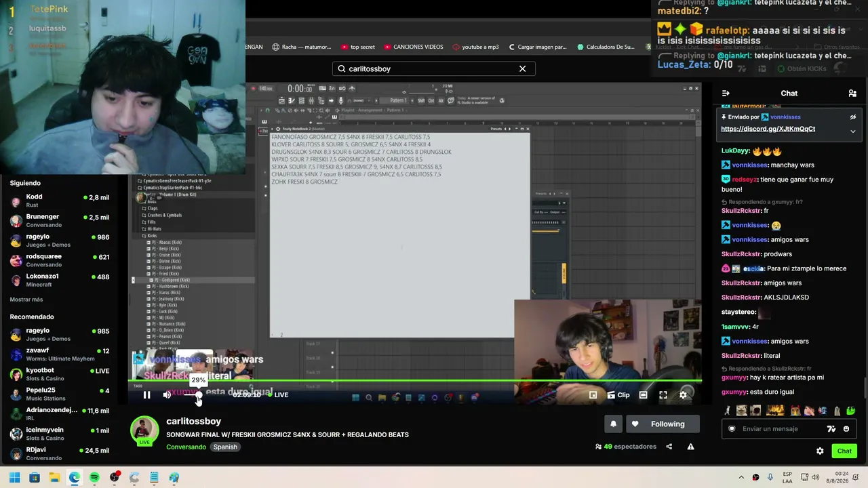
Task: Open 'Calculadora De Su...' bookmark
Action: [606, 47]
